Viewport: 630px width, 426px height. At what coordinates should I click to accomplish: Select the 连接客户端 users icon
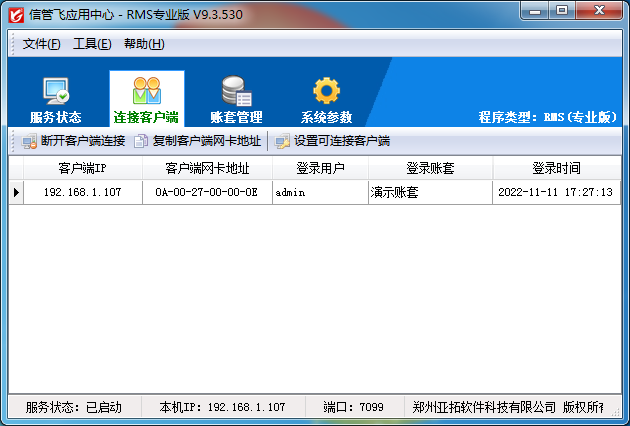(x=146, y=91)
